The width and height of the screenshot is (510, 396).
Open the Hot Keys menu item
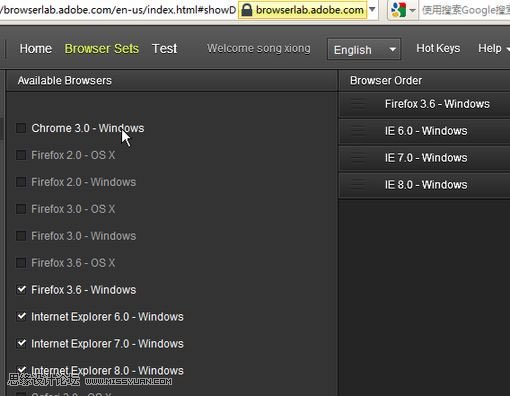(x=438, y=48)
